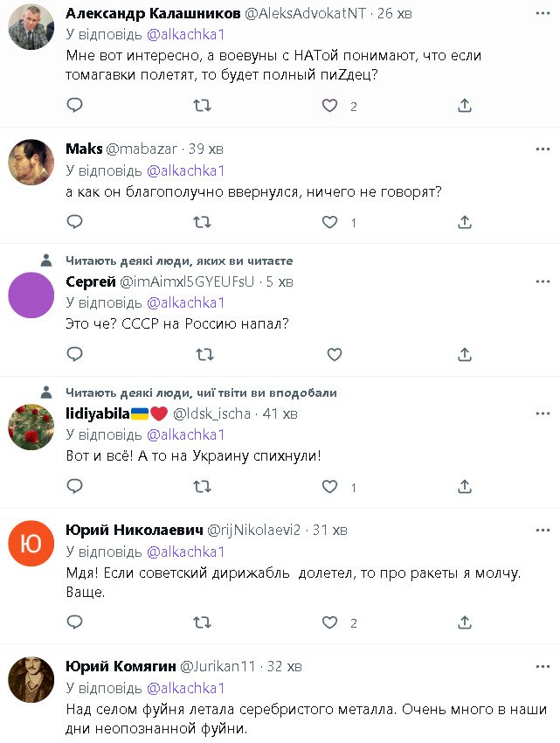The height and width of the screenshot is (743, 560).
Task: Like Юрий Николаевич's tweet
Action: [x=329, y=622]
